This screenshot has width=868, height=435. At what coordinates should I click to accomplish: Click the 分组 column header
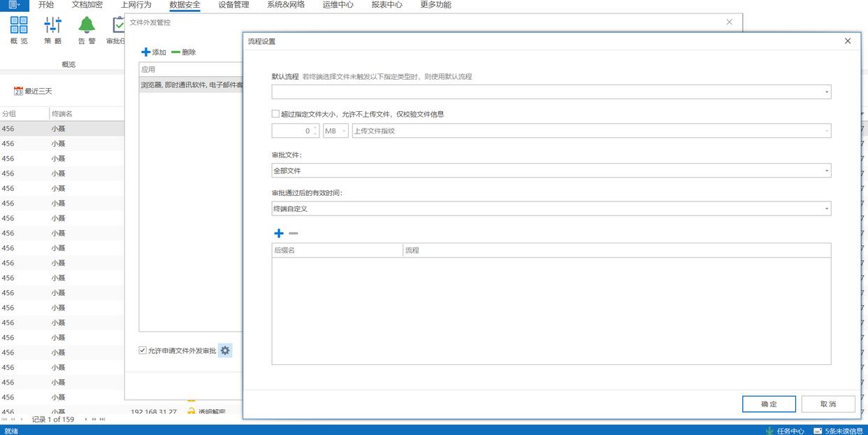(24, 114)
